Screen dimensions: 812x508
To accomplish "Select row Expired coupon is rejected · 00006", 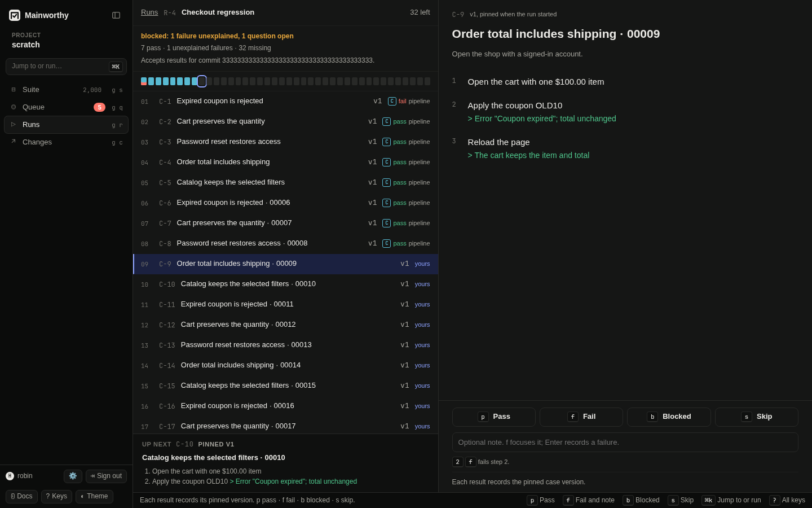I will [x=285, y=203].
